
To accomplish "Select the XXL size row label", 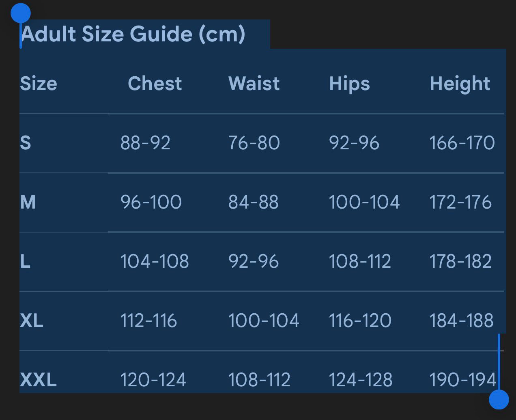I will (38, 380).
